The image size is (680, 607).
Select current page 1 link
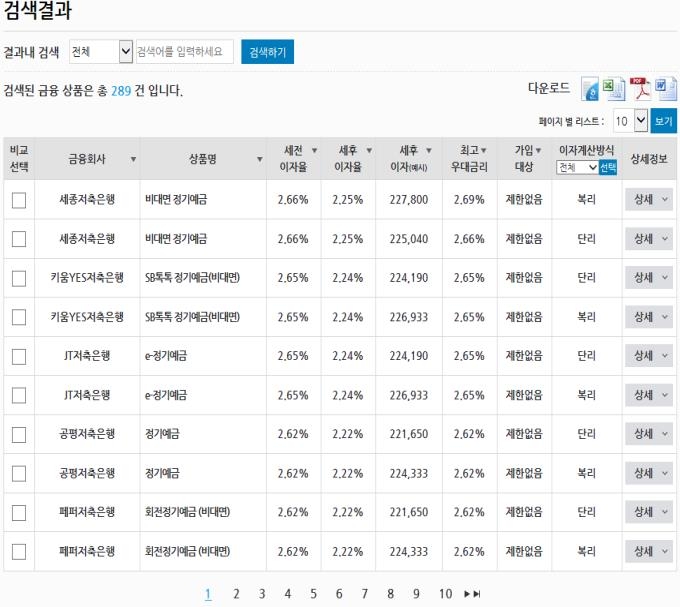point(208,594)
